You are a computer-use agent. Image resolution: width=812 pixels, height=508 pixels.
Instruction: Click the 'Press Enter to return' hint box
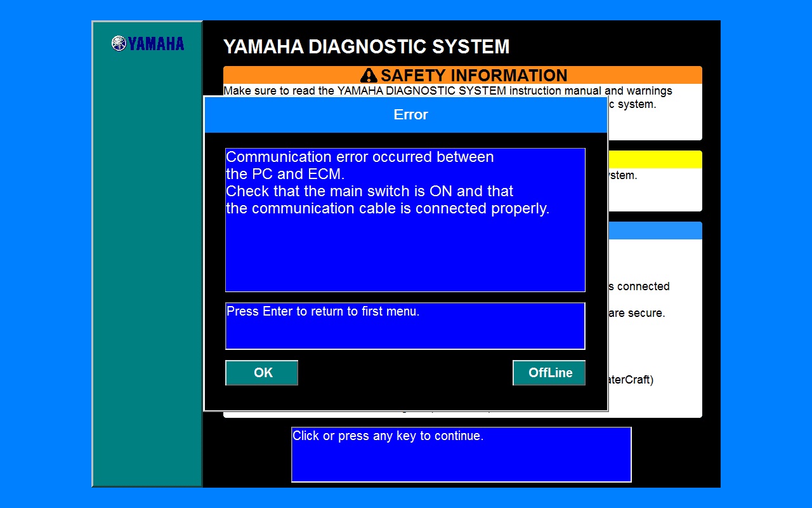405,326
